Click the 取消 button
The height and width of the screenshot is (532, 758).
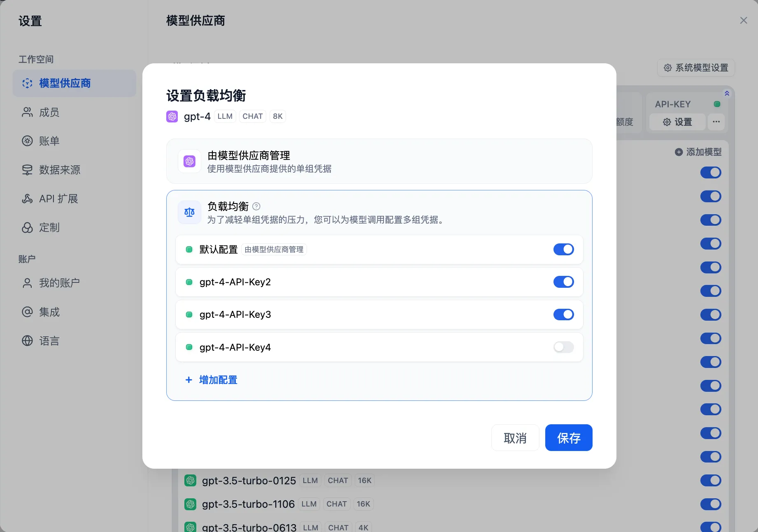point(515,438)
